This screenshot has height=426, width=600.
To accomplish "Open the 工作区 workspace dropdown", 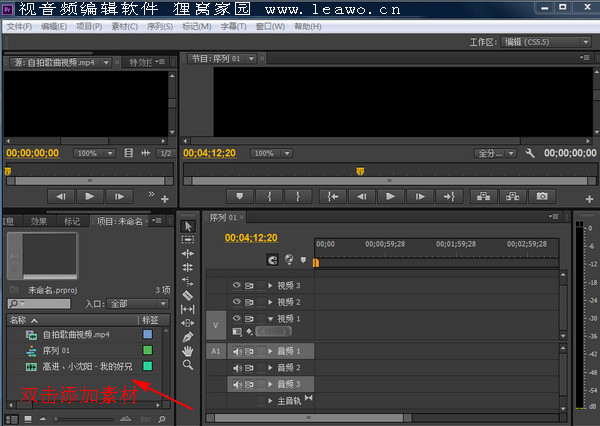I will (x=546, y=42).
